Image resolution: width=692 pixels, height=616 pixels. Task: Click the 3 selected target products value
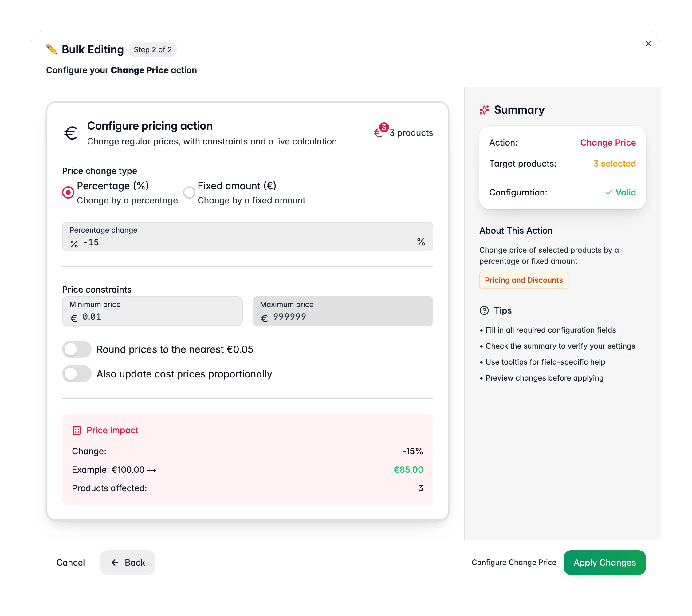tap(615, 164)
